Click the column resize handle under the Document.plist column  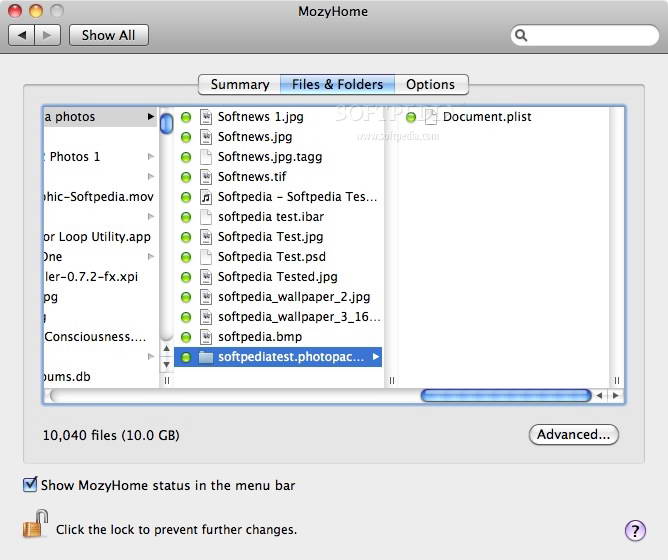(616, 381)
